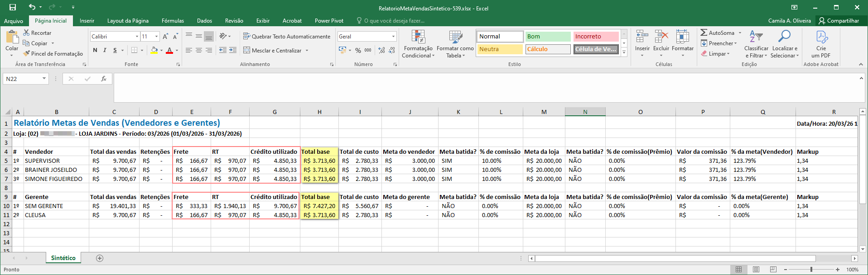
Task: Click the insert function fx icon
Action: coord(104,79)
